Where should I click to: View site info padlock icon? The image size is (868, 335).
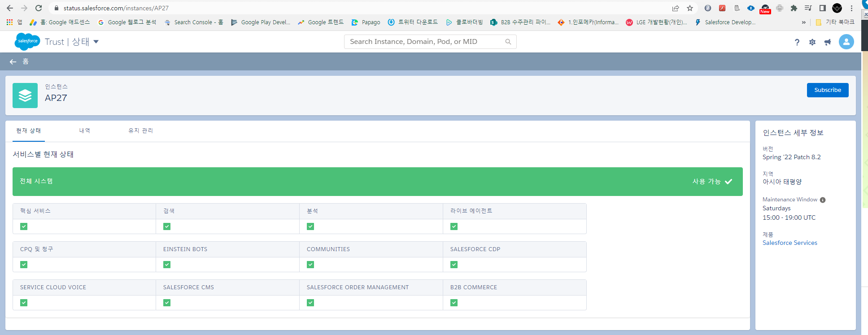(57, 8)
